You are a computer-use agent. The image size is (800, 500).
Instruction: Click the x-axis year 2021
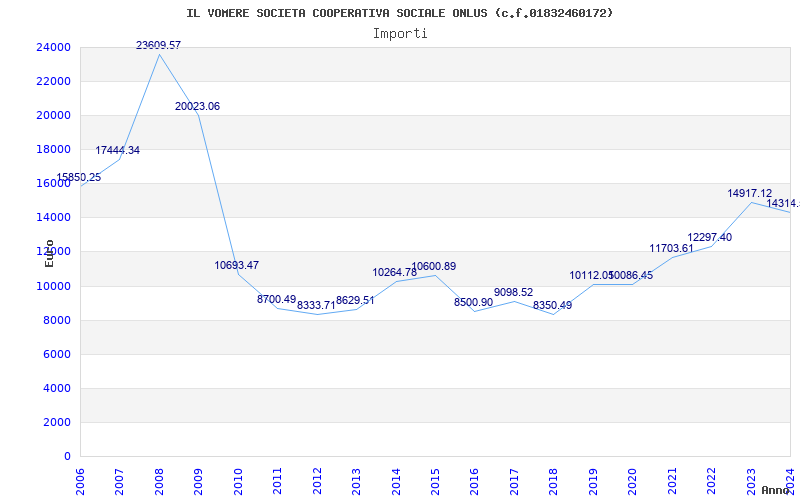coord(672,481)
